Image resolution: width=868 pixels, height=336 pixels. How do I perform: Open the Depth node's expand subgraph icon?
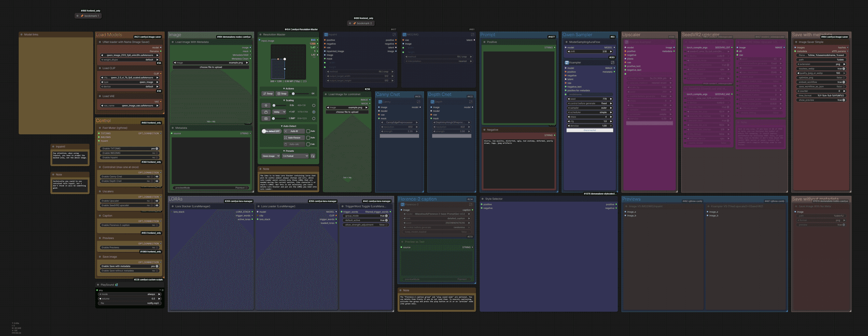tap(471, 102)
